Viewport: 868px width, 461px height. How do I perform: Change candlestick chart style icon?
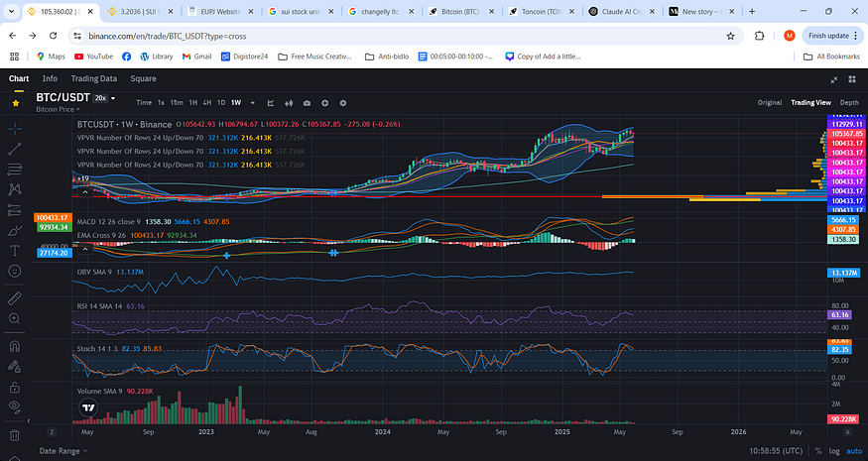point(289,103)
